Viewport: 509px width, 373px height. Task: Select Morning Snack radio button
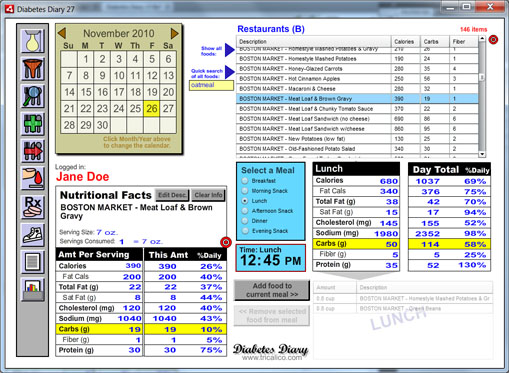click(x=245, y=191)
